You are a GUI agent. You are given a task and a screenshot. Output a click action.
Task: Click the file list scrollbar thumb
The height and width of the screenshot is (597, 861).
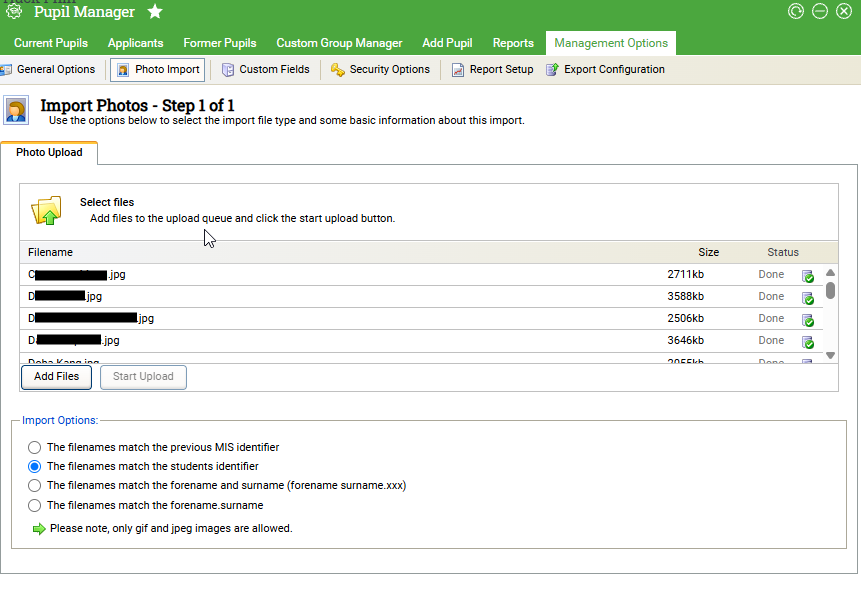pyautogui.click(x=830, y=290)
